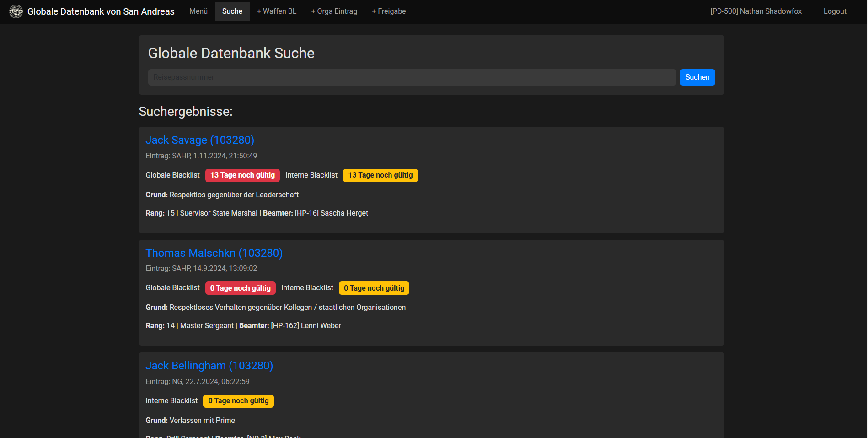The width and height of the screenshot is (868, 438).
Task: Click Interne Blacklist label in Thomas Malschkn card
Action: click(307, 288)
